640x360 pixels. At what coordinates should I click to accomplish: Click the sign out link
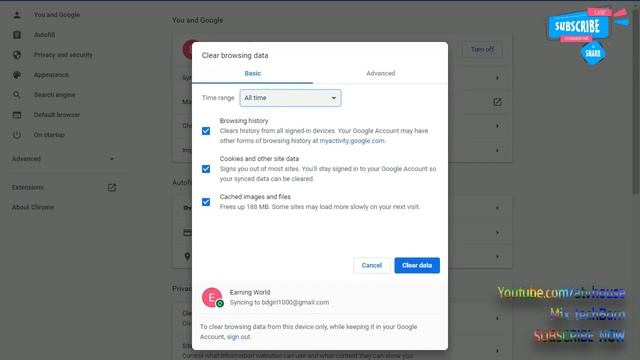tap(238, 337)
